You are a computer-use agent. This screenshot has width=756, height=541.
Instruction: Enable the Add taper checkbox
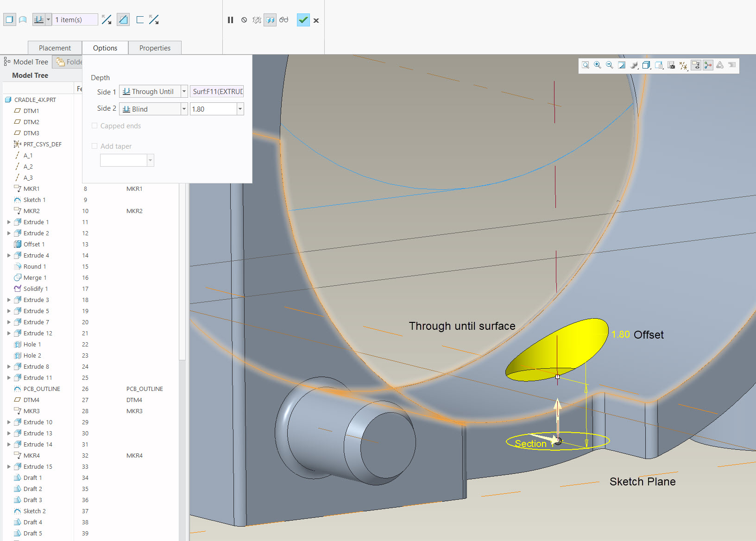(94, 146)
